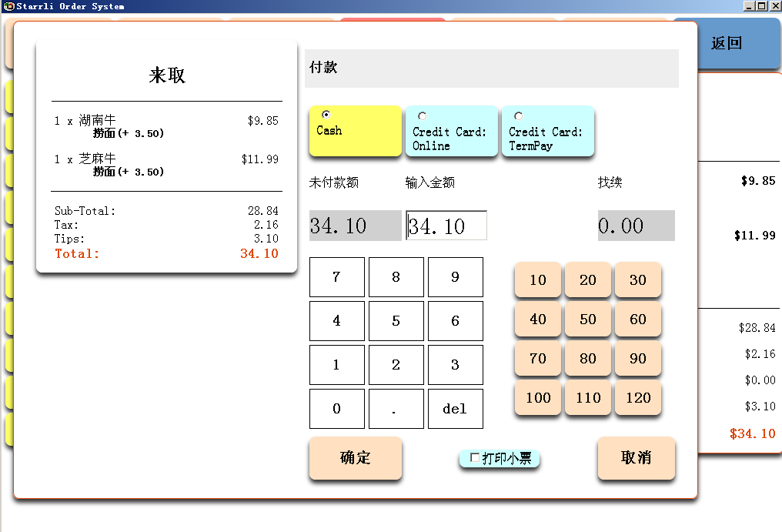Click the 取消 cancel button
This screenshot has height=532, width=782.
click(636, 458)
